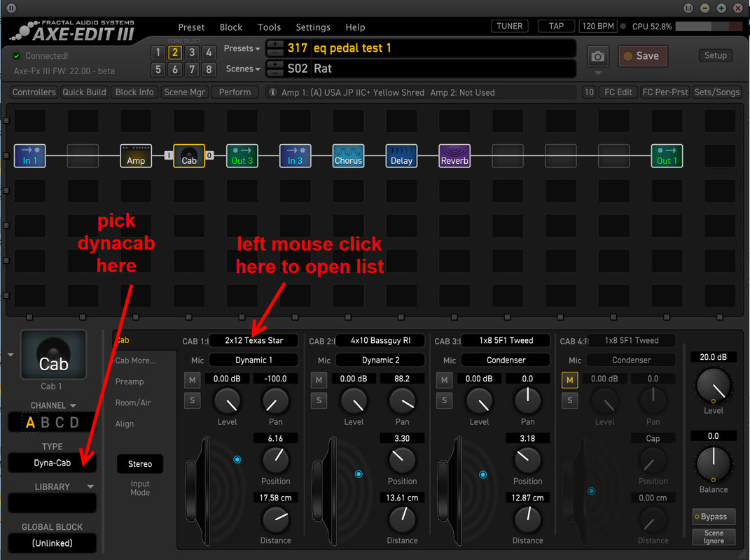Image resolution: width=750 pixels, height=560 pixels.
Task: Solo Cab 2 with S button
Action: pyautogui.click(x=319, y=400)
